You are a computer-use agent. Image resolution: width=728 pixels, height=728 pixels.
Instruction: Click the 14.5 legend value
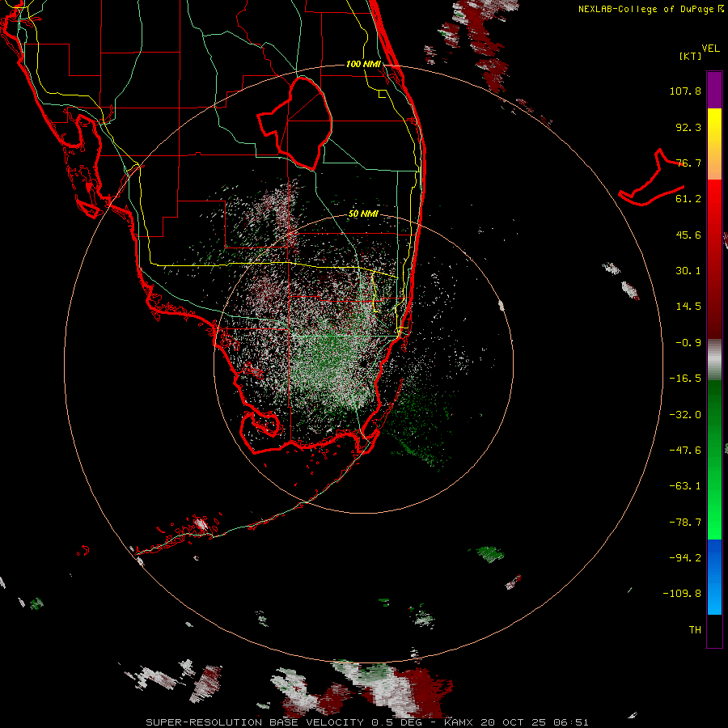tap(688, 307)
